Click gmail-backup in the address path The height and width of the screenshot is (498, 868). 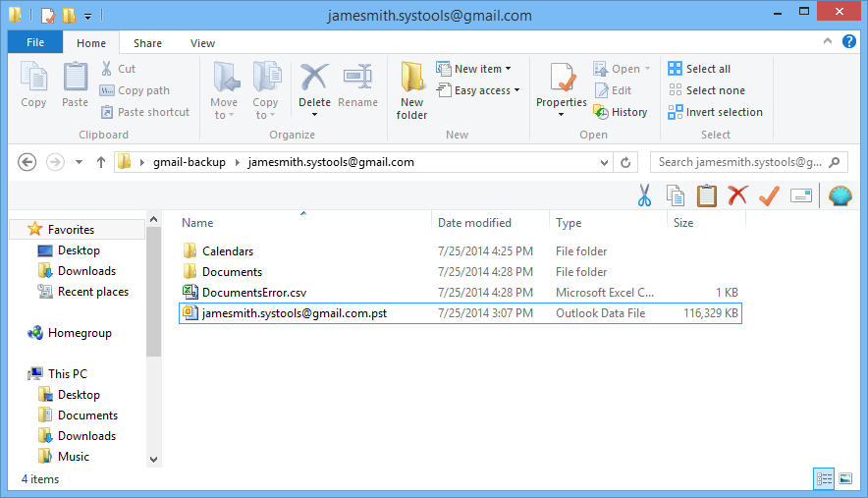[x=190, y=162]
